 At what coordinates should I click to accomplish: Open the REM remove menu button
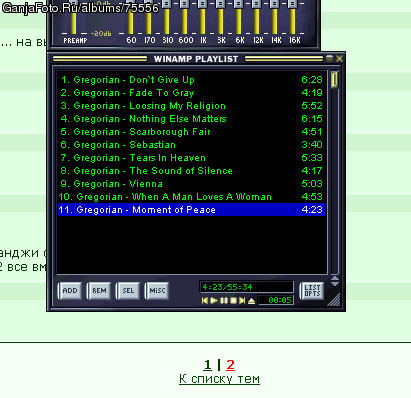point(99,291)
